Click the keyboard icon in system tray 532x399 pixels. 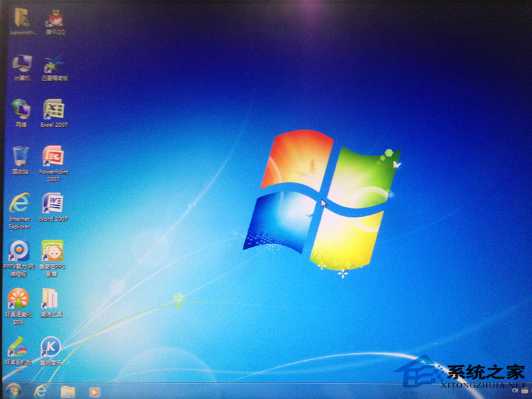[525, 391]
